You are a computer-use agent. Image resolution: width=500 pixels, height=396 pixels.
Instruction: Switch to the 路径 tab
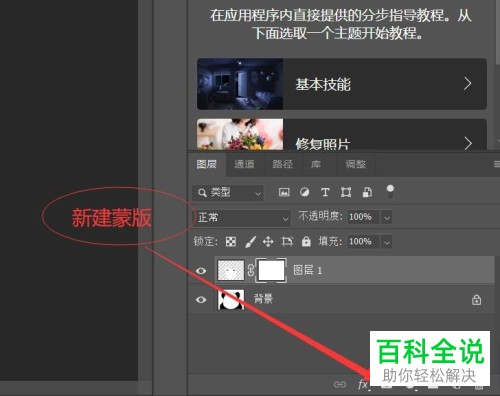(x=282, y=164)
